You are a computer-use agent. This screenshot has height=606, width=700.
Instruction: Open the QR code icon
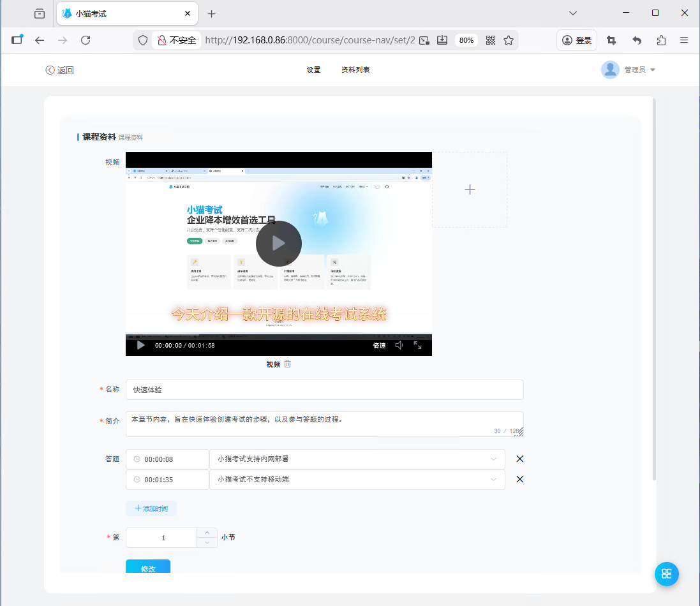pyautogui.click(x=491, y=40)
